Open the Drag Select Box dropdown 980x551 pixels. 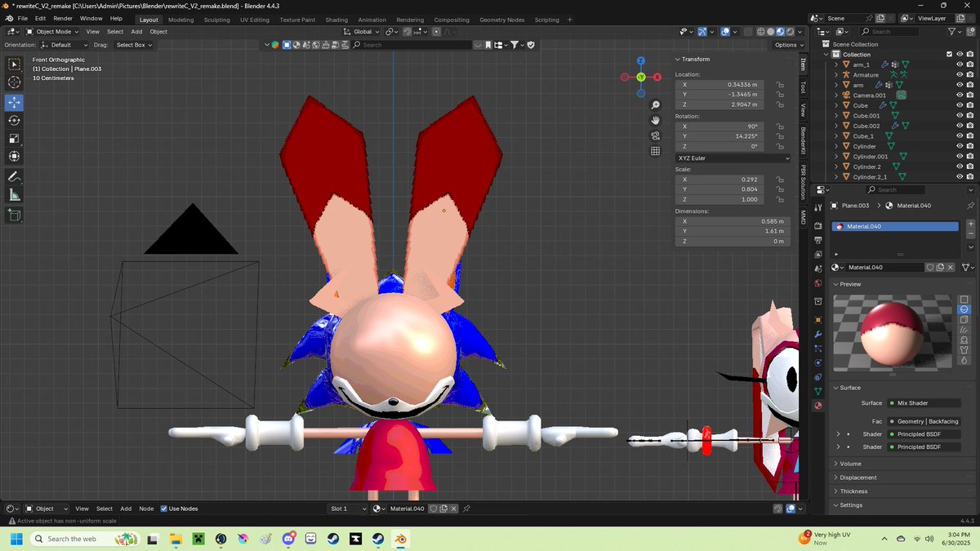click(134, 45)
